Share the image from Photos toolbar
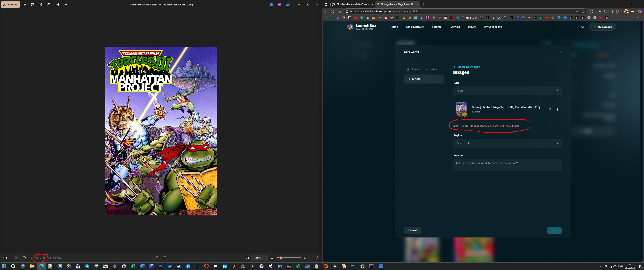644x270 pixels. pos(49,4)
